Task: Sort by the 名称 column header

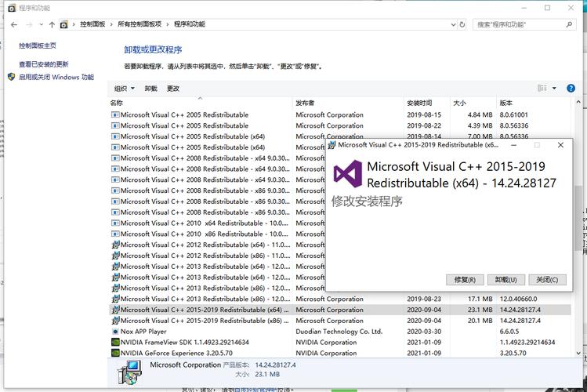Action: (201, 103)
